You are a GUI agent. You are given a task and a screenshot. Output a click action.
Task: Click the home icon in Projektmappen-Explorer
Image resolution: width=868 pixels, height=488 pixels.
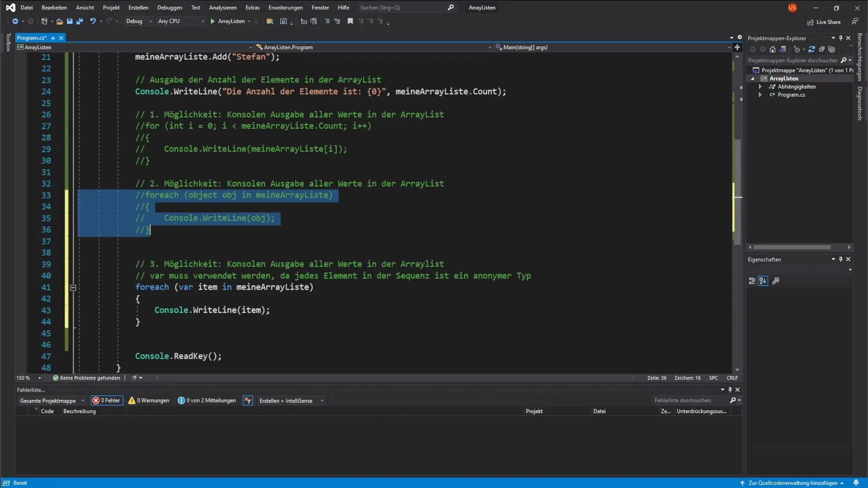773,49
